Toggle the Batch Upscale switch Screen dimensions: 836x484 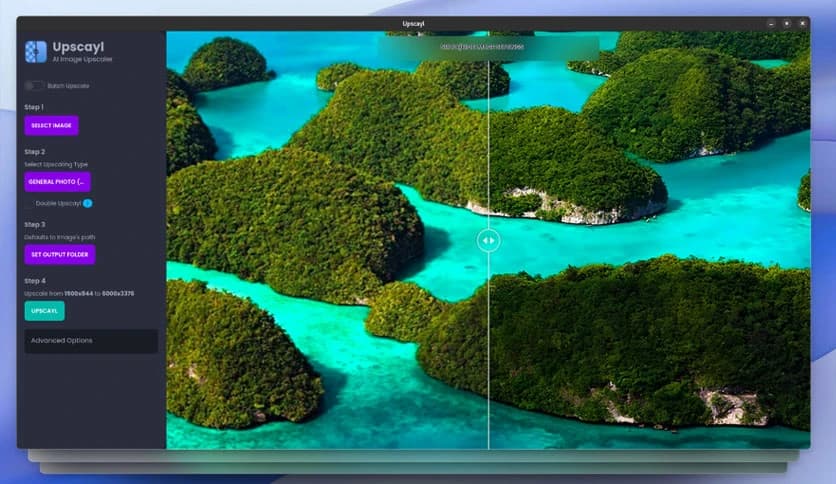pos(34,85)
